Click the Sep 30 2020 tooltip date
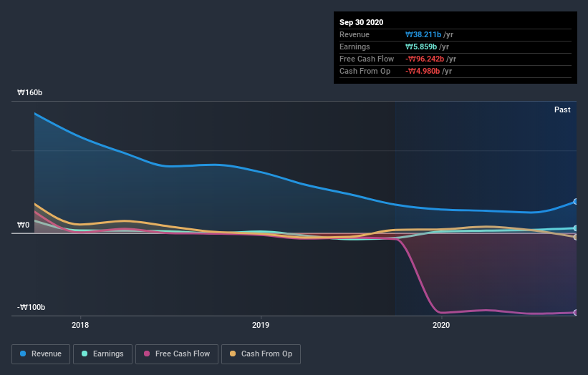 tap(361, 22)
